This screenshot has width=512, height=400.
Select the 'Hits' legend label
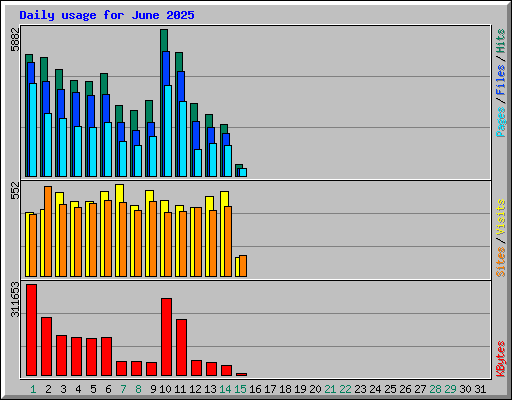(x=501, y=41)
